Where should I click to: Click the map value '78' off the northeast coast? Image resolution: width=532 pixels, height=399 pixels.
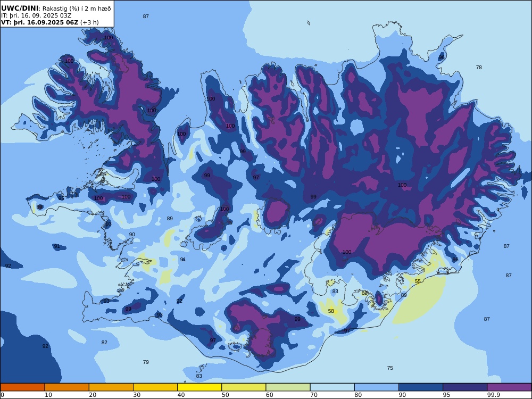tap(479, 67)
